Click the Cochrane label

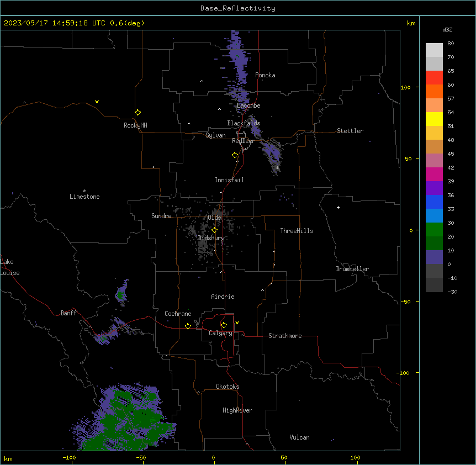tap(178, 314)
